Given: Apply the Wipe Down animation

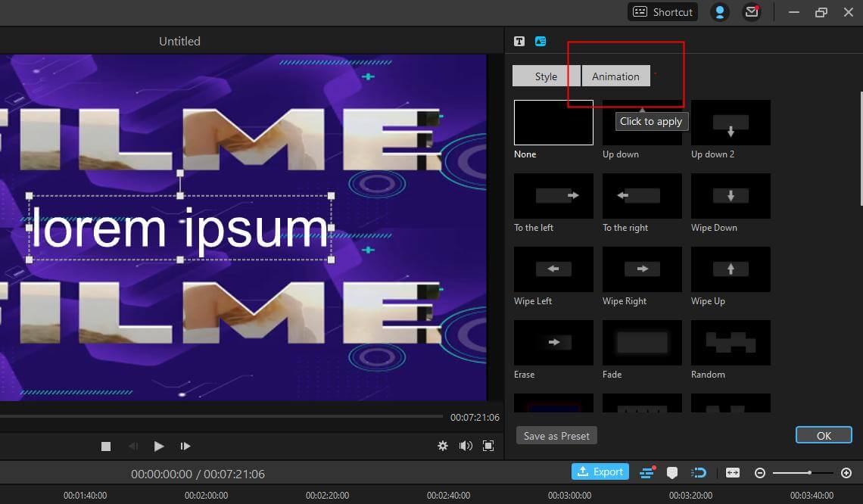Looking at the screenshot, I should click(731, 196).
